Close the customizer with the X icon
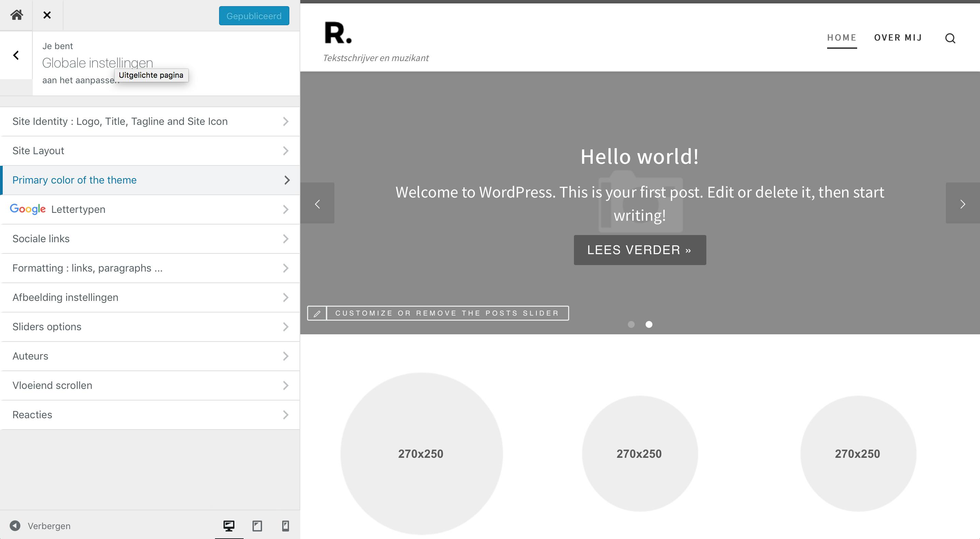Viewport: 980px width, 539px height. pyautogui.click(x=47, y=15)
